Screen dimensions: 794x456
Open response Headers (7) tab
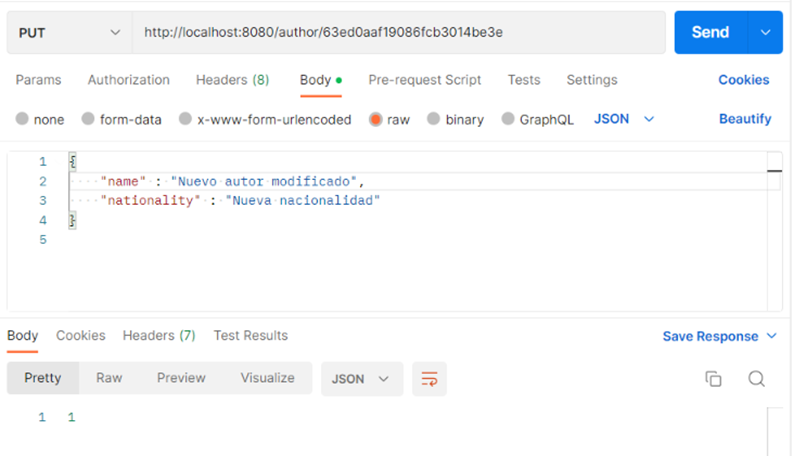click(x=158, y=336)
